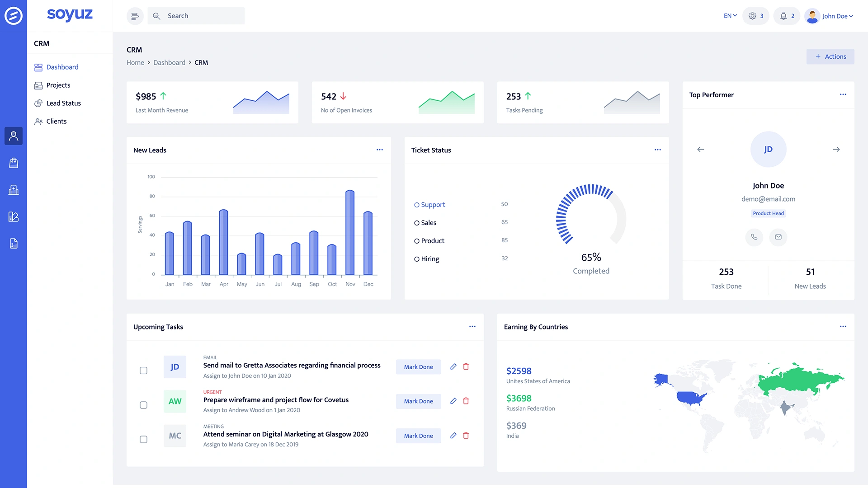Select the CRM user sidebar icon
Screen dimensions: 868x488
[14, 136]
